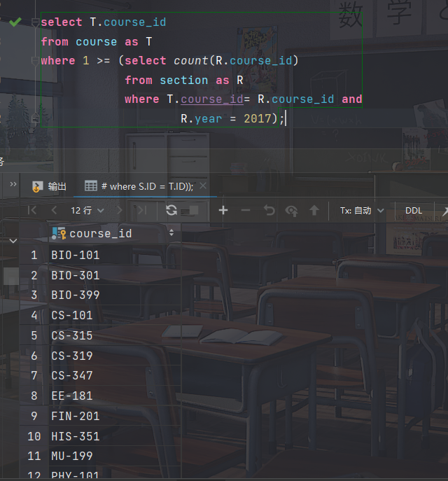Click the green checkmark gutter icon

(15, 22)
